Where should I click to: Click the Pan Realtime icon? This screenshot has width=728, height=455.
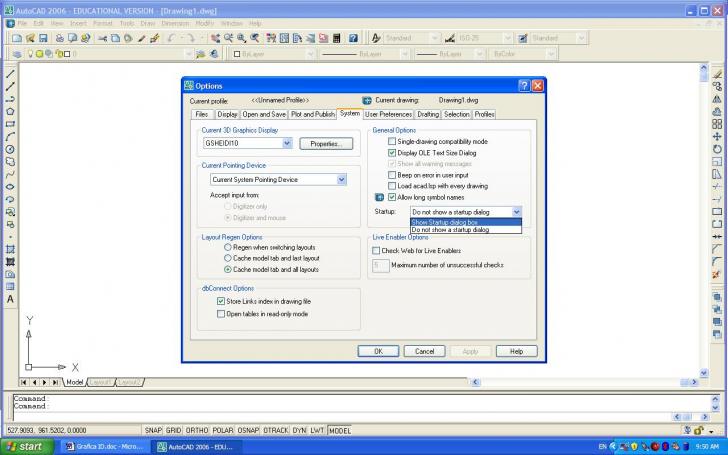215,38
